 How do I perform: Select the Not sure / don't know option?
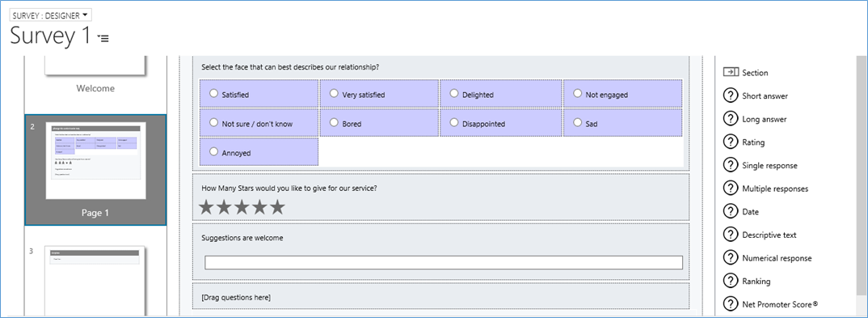coord(213,123)
